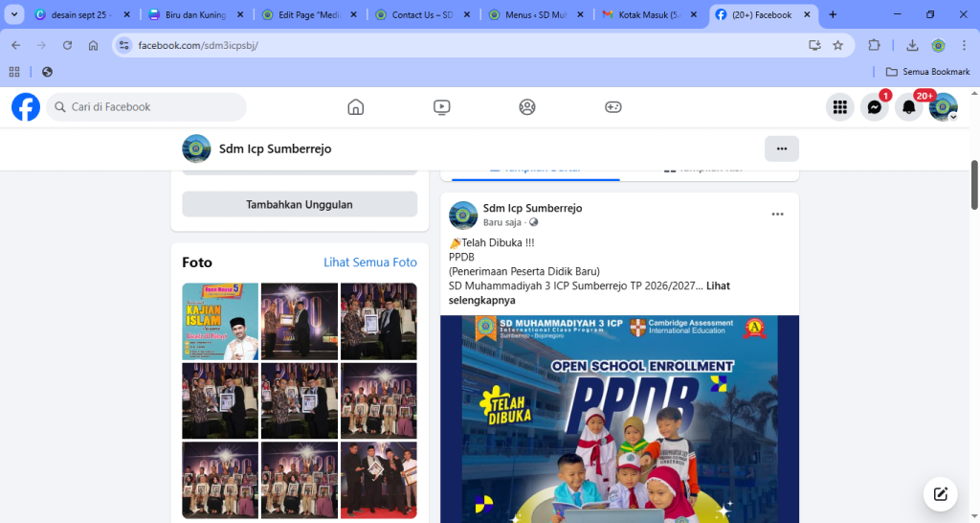The image size is (980, 523).
Task: Click the browser forward arrow
Action: (41, 45)
